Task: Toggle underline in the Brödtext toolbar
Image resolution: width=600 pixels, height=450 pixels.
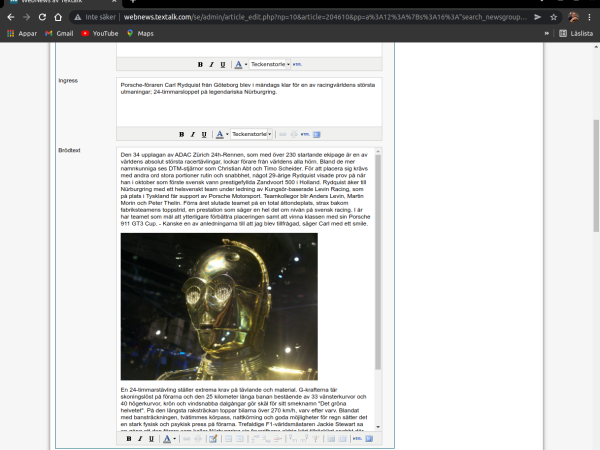Action: 151,439
